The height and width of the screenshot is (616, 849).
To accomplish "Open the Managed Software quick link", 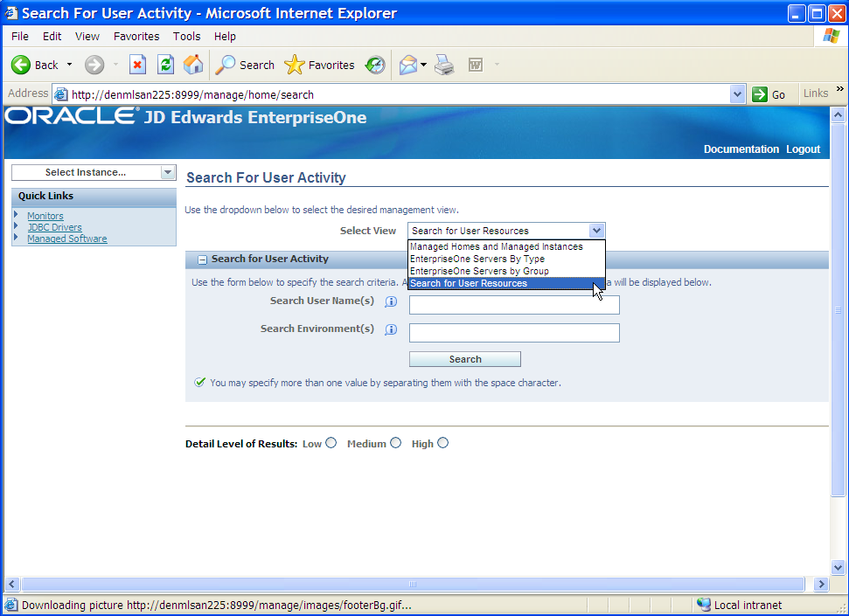I will 67,239.
